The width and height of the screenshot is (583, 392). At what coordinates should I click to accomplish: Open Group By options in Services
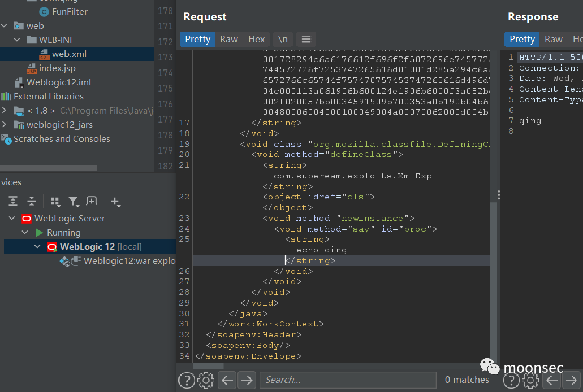(55, 202)
